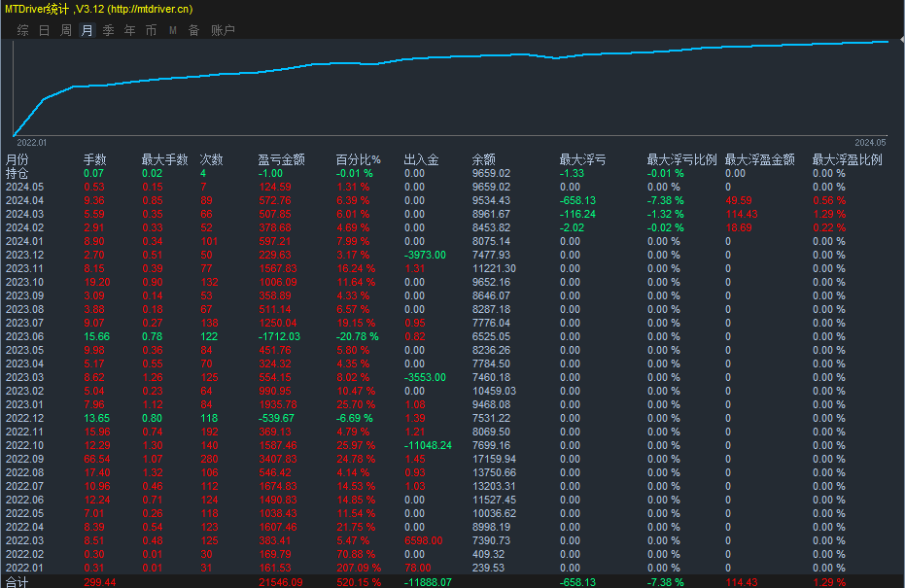The height and width of the screenshot is (588, 905).
Task: Click the 17159.94 balance value
Action: coord(494,460)
